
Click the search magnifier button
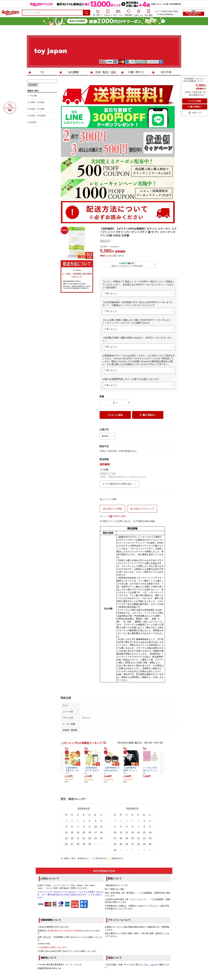86,12
